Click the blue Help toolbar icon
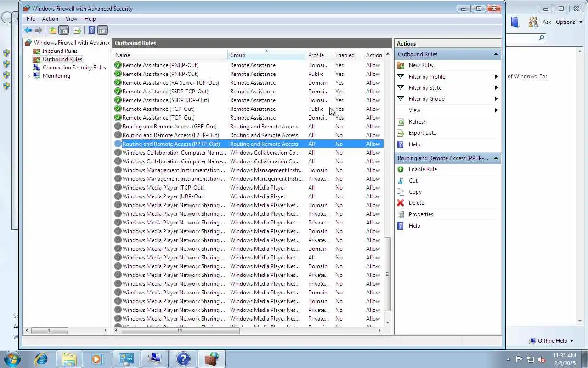 [91, 30]
